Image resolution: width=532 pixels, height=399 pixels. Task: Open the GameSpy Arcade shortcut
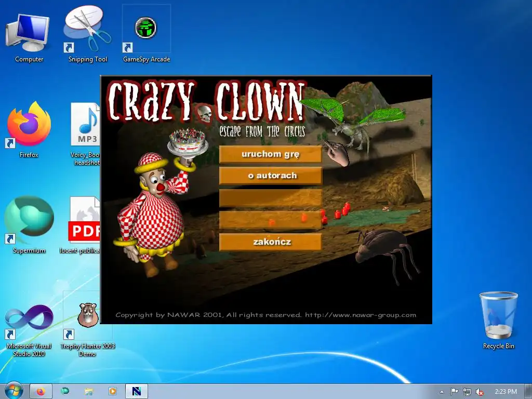(x=146, y=34)
